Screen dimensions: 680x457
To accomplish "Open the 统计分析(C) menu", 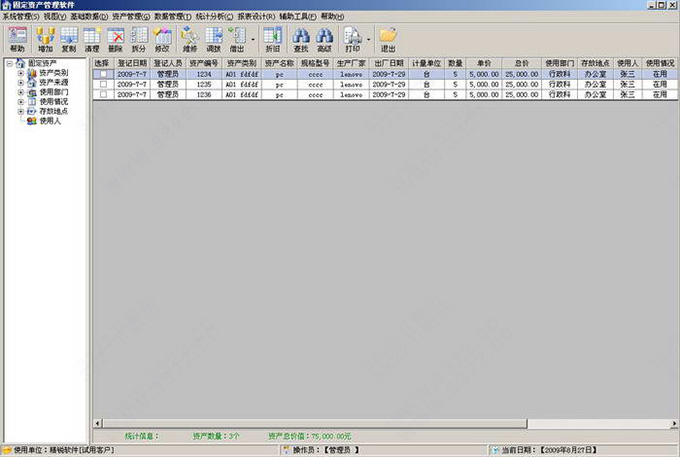I will (214, 16).
